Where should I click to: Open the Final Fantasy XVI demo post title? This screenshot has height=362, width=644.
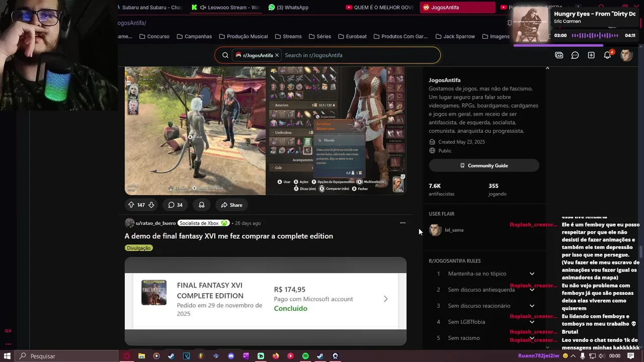point(229,236)
